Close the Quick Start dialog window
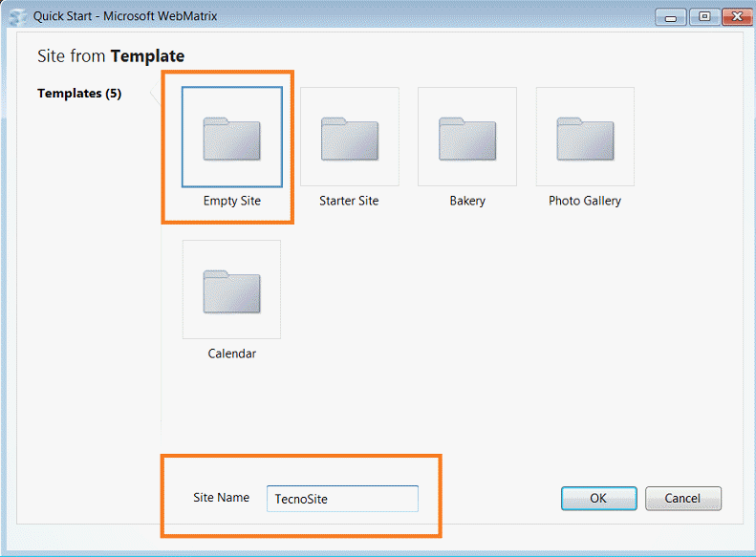 click(737, 16)
